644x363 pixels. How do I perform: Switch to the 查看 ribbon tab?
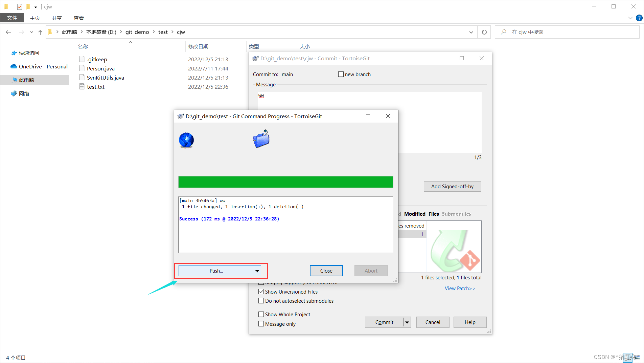tap(79, 18)
